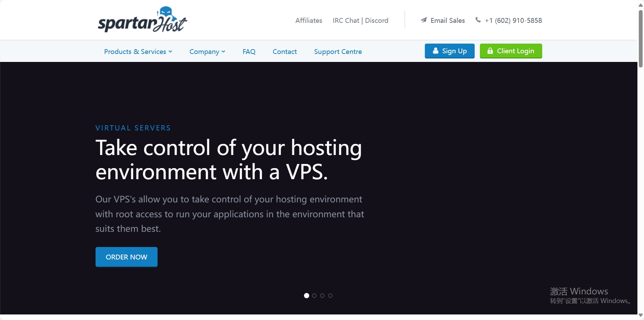This screenshot has height=320, width=644.
Task: Open the Company dropdown menu
Action: [x=207, y=52]
